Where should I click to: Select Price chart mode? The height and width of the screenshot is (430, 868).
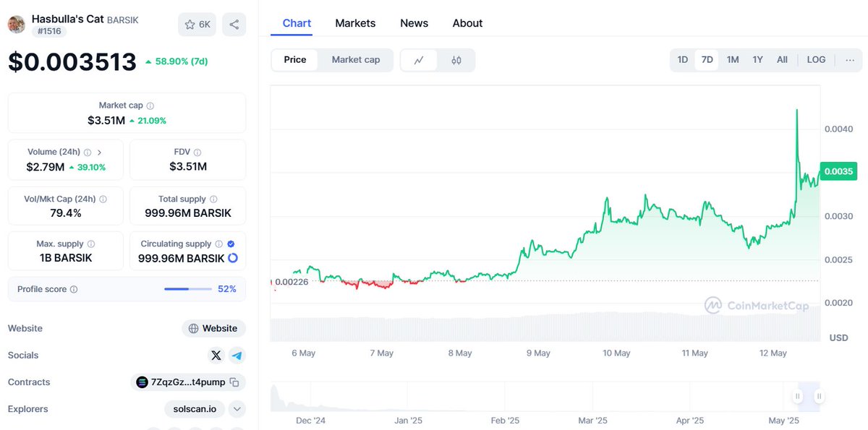pyautogui.click(x=295, y=60)
